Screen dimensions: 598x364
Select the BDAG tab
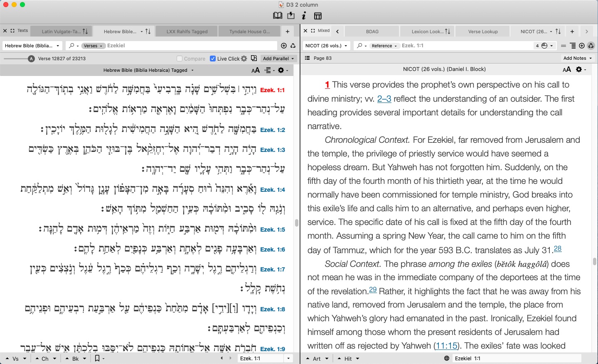pos(372,32)
